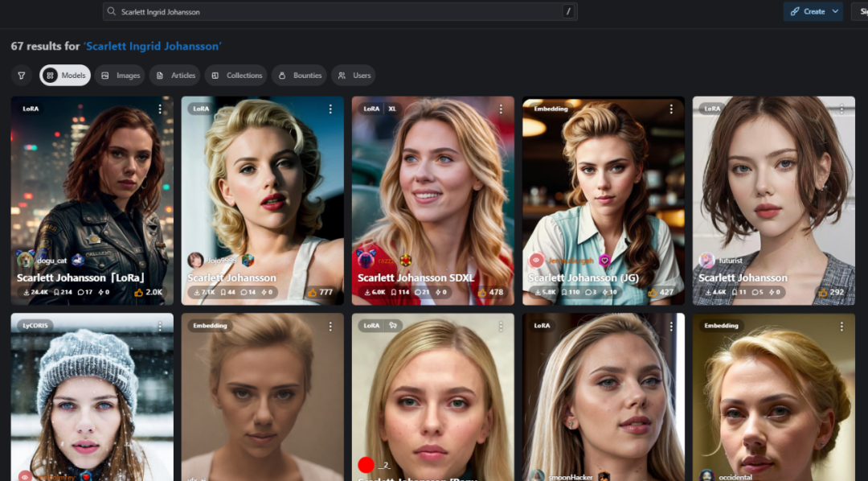Open JernauGurgeh's eye avatar
868x481 pixels.
coord(536,260)
